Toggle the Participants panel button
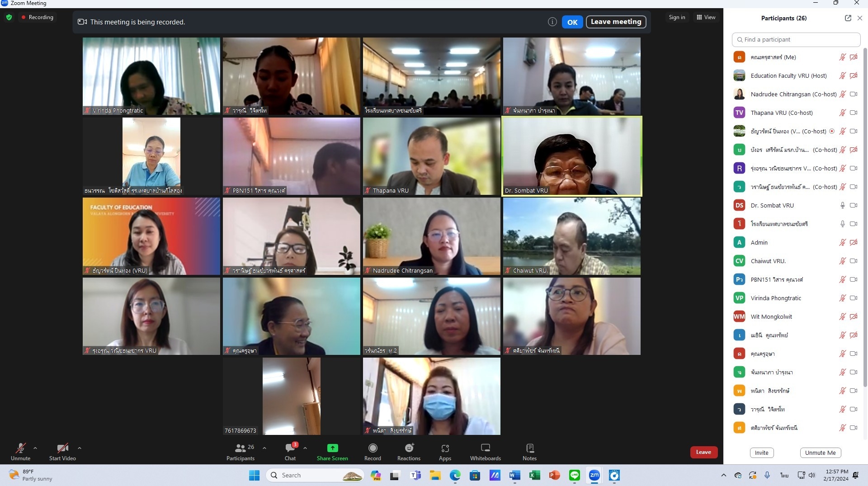The width and height of the screenshot is (868, 486). pos(241,448)
